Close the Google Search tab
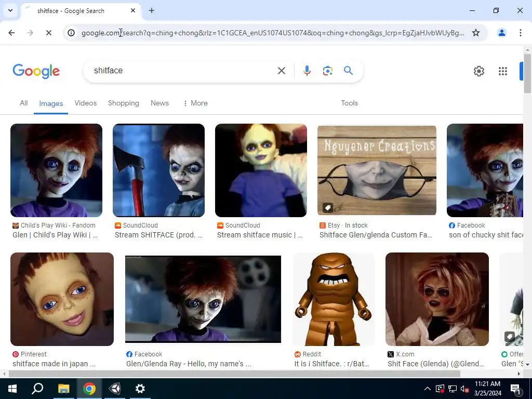This screenshot has height=399, width=532. coord(133,10)
